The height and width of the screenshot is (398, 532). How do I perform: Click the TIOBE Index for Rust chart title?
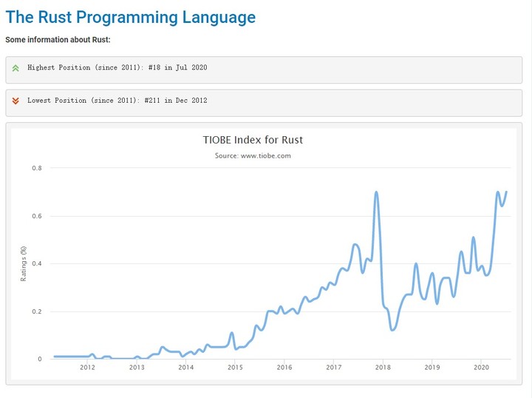pos(253,139)
